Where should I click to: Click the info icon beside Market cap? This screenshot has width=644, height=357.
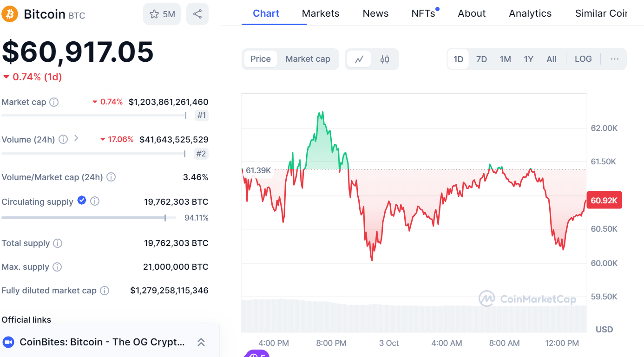click(x=54, y=102)
